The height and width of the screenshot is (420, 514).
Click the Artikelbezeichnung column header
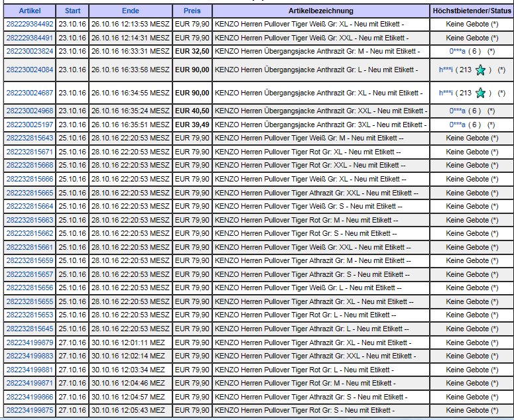321,11
